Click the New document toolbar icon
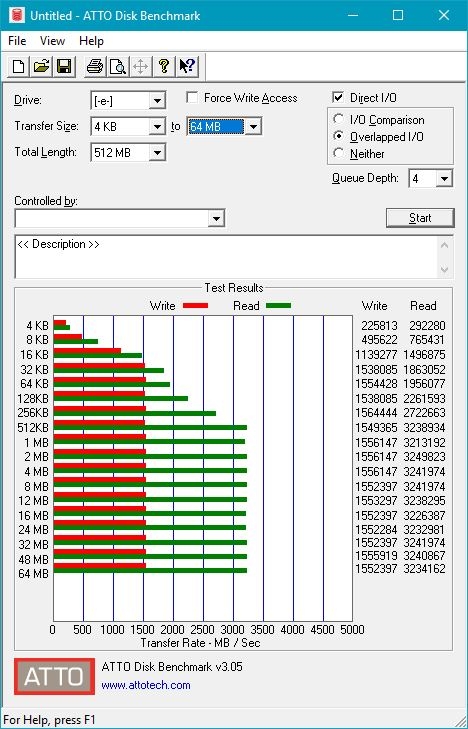This screenshot has height=729, width=468. click(18, 66)
